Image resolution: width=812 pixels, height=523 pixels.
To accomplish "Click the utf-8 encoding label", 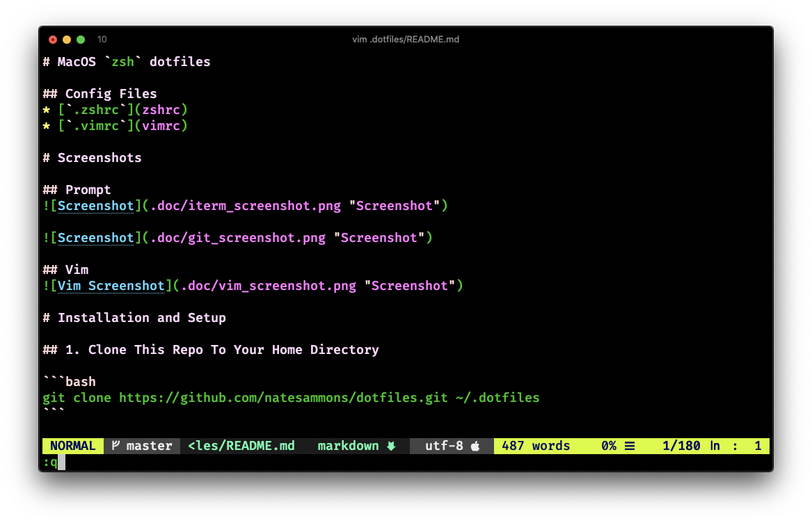I will [x=445, y=446].
